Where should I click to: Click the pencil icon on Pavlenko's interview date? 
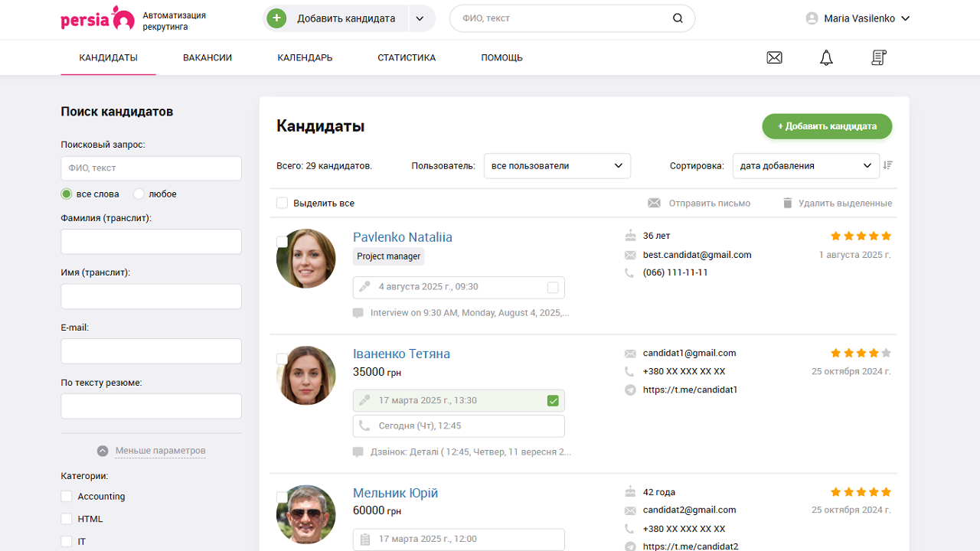coord(365,287)
